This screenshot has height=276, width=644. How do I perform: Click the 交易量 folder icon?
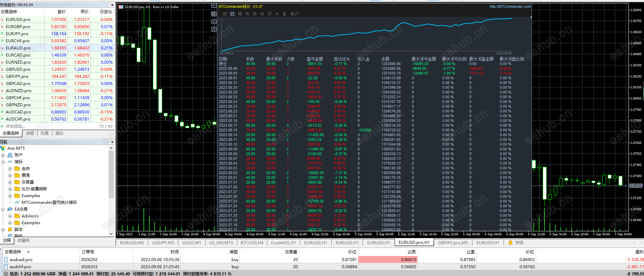[x=17, y=182]
